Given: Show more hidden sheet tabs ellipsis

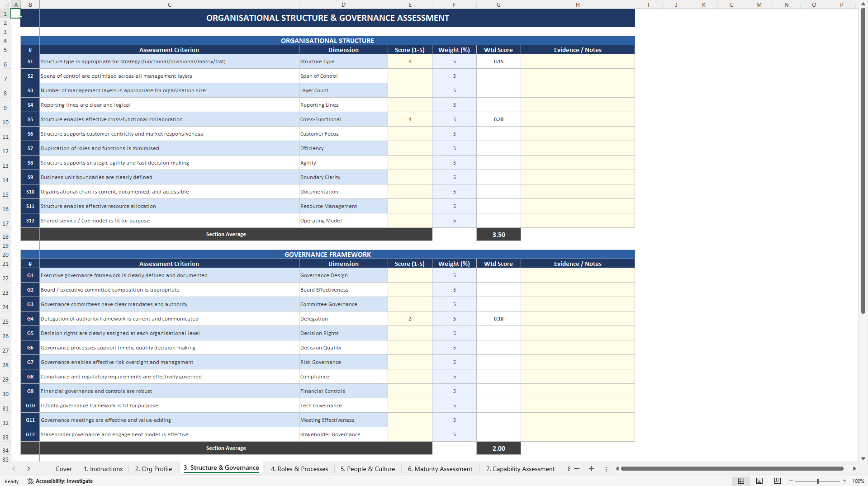Looking at the screenshot, I should coord(577,469).
